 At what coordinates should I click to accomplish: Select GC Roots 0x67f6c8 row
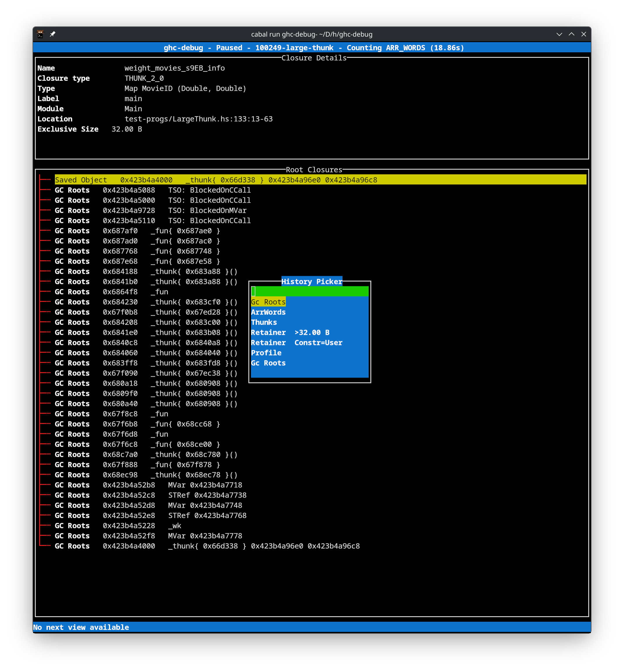pos(137,444)
